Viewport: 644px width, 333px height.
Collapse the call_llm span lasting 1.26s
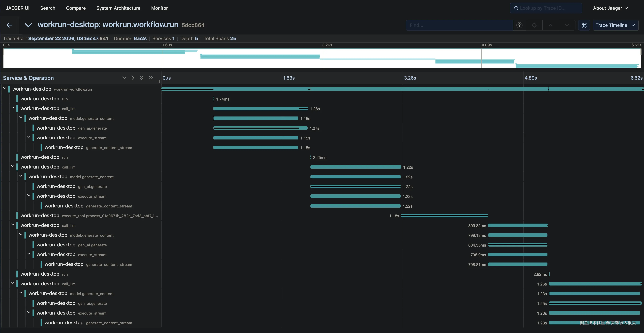[13, 283]
